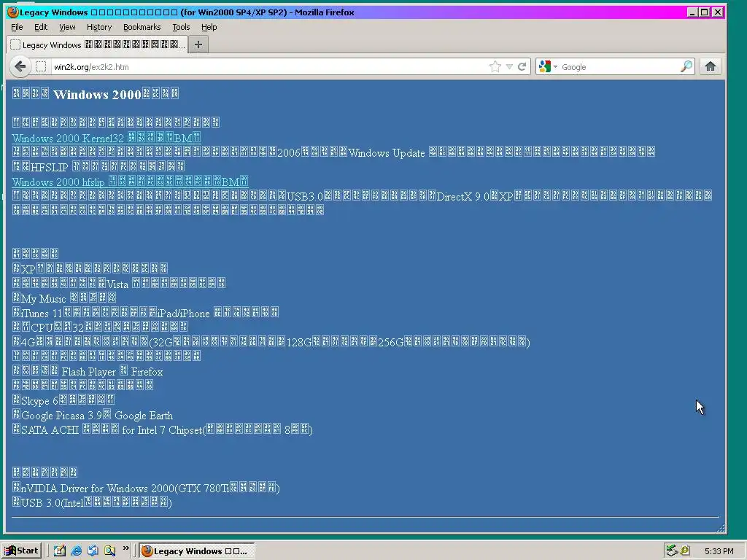Click the 'iTunes 11' iPad/iPhone line

tap(145, 313)
